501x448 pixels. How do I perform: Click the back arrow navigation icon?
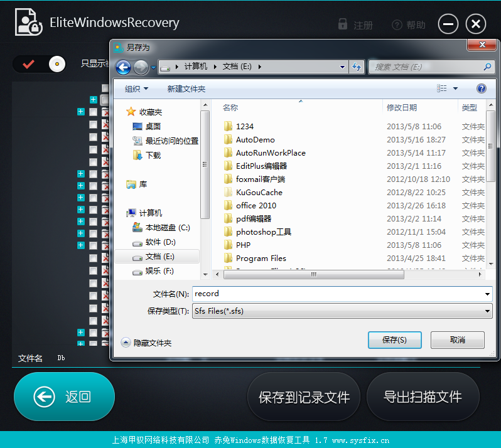tap(123, 67)
